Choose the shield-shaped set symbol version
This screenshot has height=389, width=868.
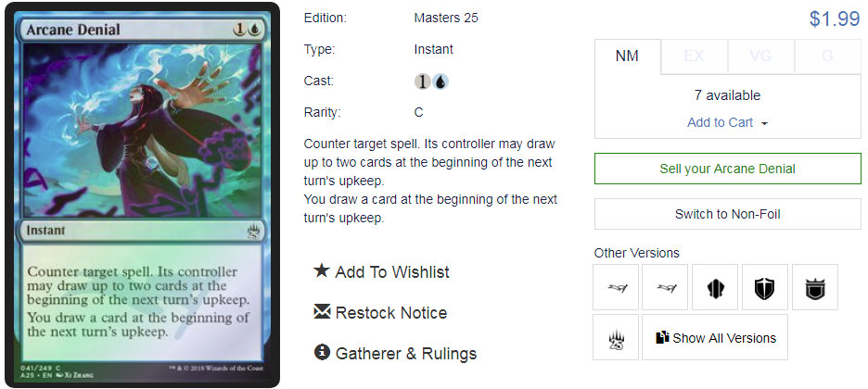point(764,287)
